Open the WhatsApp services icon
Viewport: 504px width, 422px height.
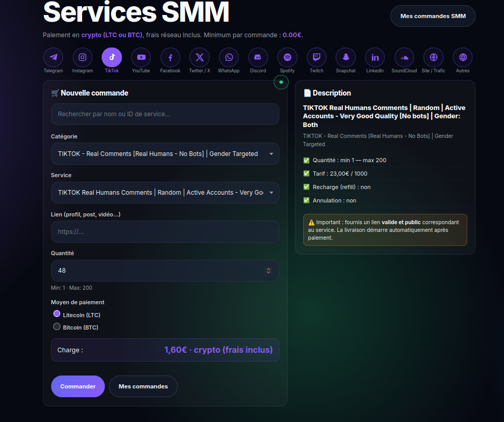[229, 57]
